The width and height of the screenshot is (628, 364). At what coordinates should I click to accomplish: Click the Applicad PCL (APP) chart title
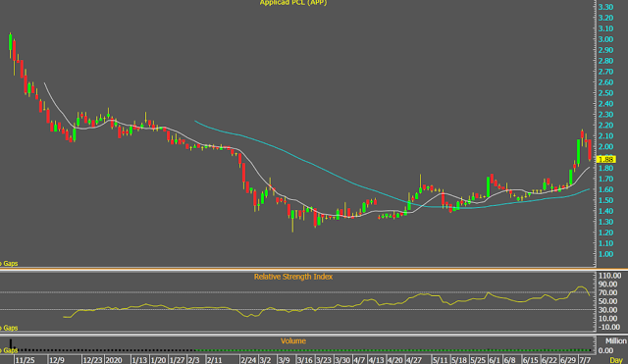(293, 3)
